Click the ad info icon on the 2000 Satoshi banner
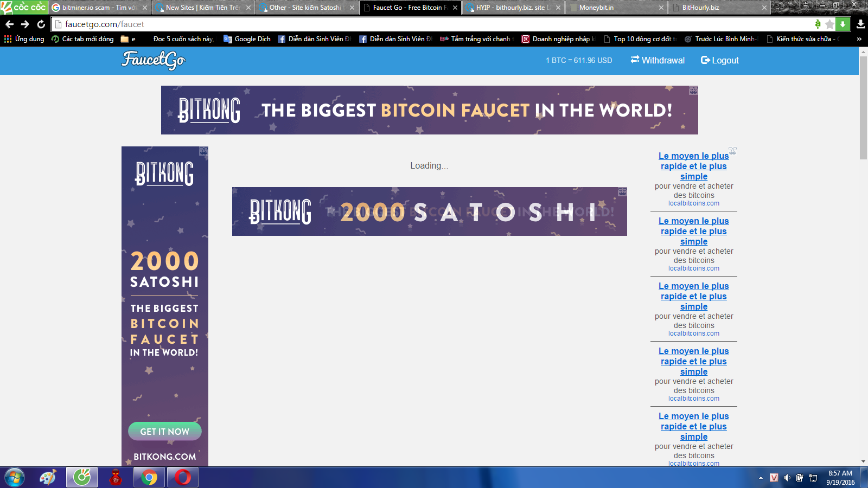 pyautogui.click(x=622, y=192)
